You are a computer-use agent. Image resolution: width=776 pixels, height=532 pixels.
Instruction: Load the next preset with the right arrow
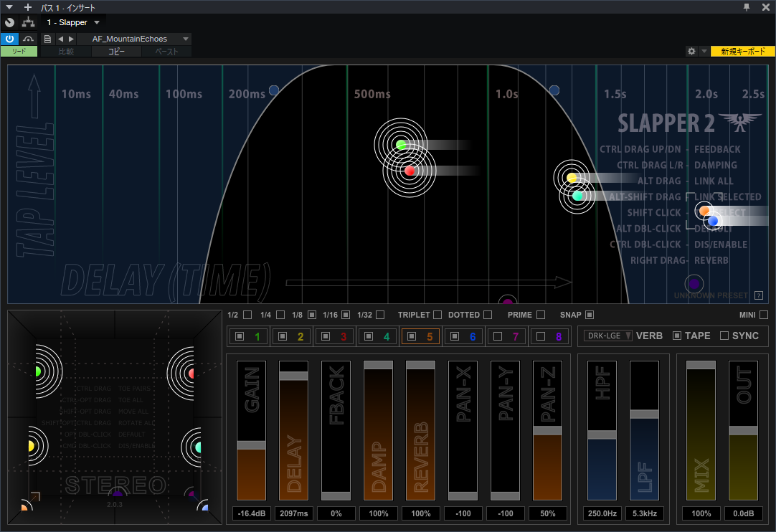[x=71, y=39]
